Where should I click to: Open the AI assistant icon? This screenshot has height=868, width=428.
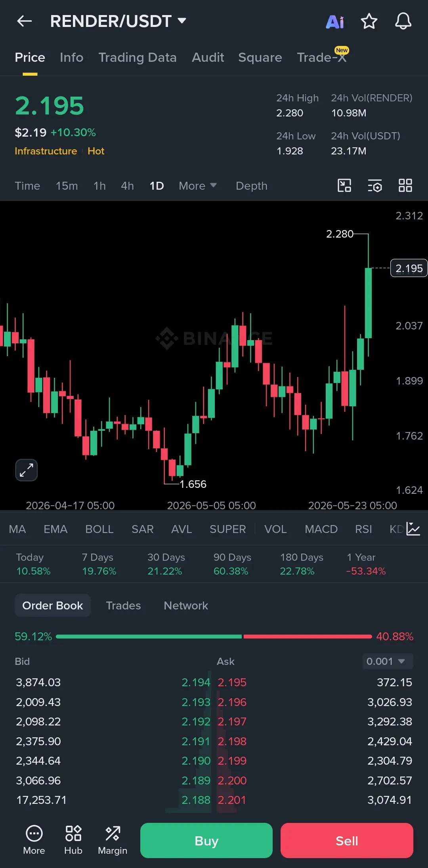(x=335, y=21)
